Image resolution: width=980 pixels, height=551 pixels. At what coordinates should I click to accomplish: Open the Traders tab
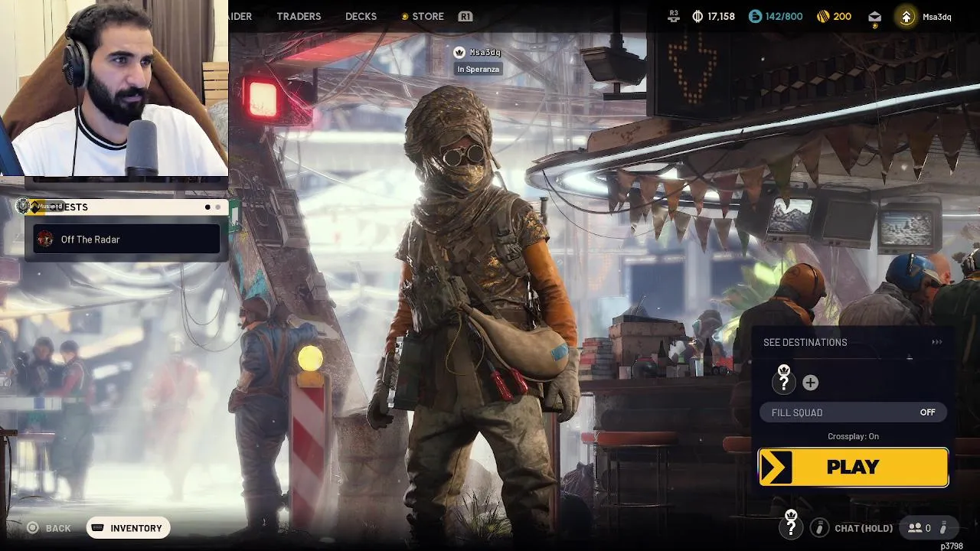coord(299,16)
